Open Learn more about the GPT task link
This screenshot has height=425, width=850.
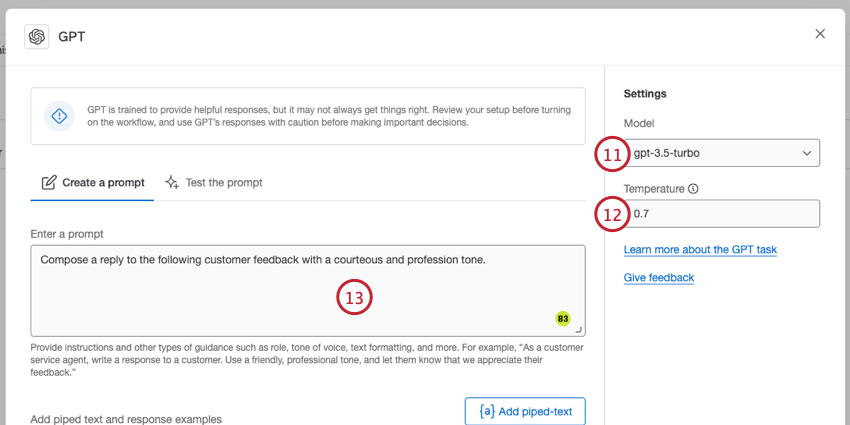(700, 250)
